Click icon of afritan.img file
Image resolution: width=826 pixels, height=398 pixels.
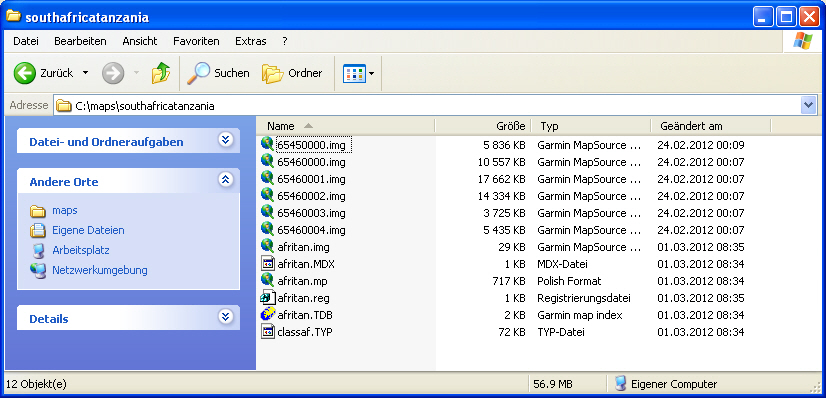pos(268,246)
